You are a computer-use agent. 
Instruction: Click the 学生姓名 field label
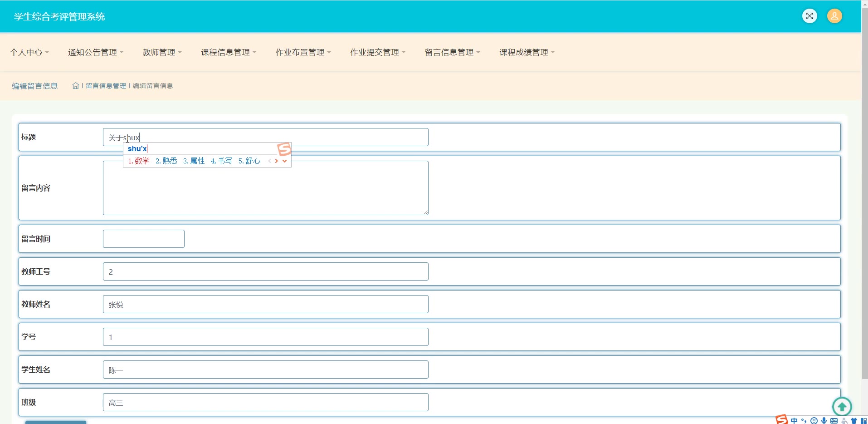36,370
